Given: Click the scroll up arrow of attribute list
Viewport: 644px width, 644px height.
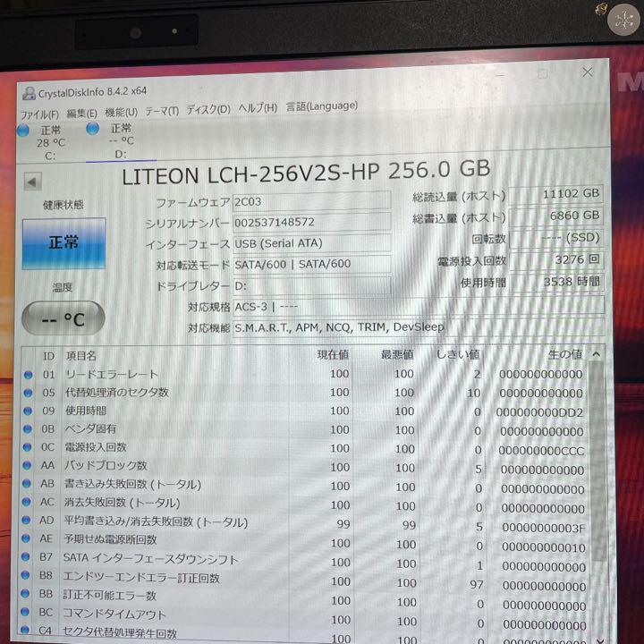Looking at the screenshot, I should tap(597, 354).
